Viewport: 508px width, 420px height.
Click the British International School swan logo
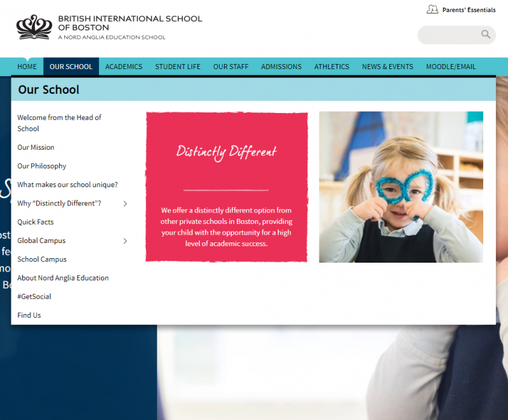[34, 27]
